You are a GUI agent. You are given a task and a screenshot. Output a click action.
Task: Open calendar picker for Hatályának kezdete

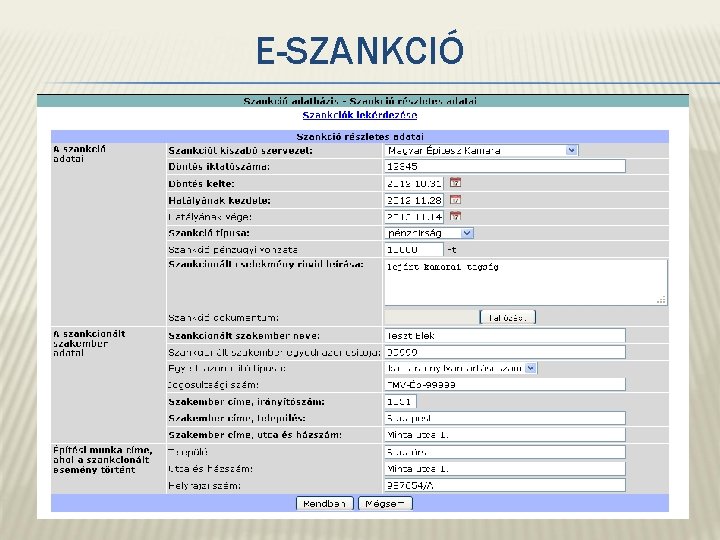[455, 200]
